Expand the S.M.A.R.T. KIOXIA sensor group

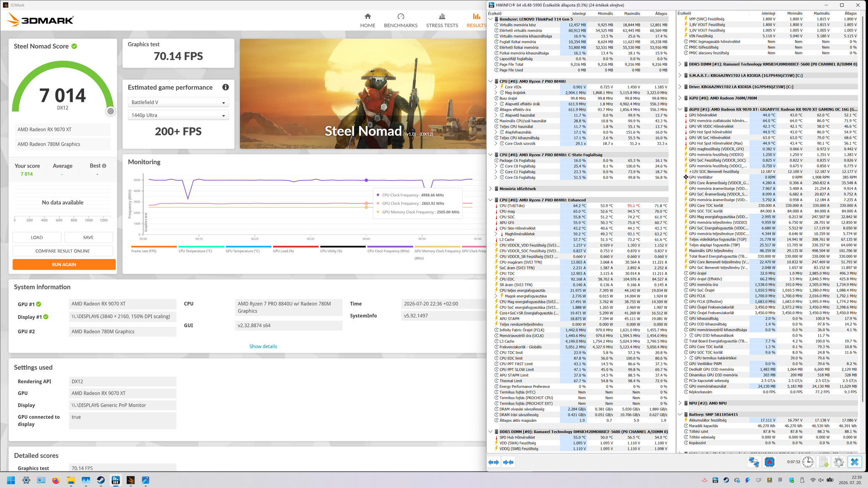680,76
